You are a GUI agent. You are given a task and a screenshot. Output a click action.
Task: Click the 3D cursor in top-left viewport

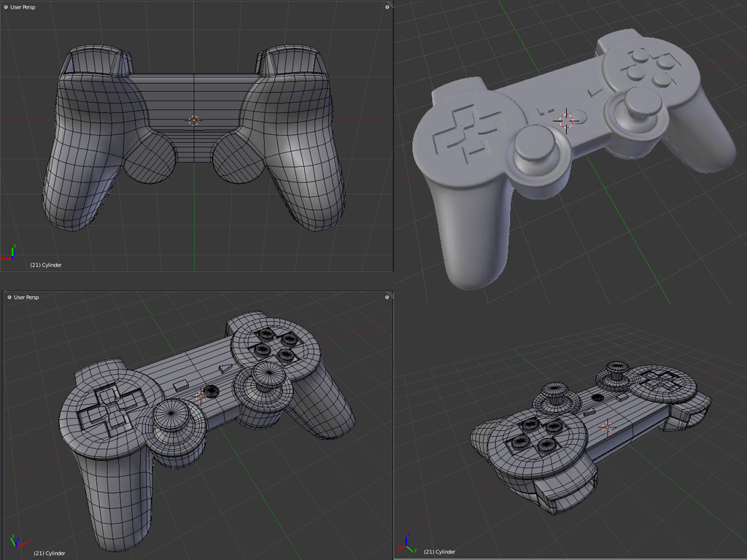point(194,120)
